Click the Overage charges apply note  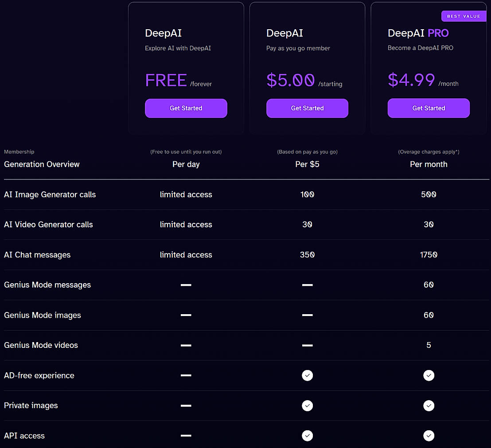point(429,152)
